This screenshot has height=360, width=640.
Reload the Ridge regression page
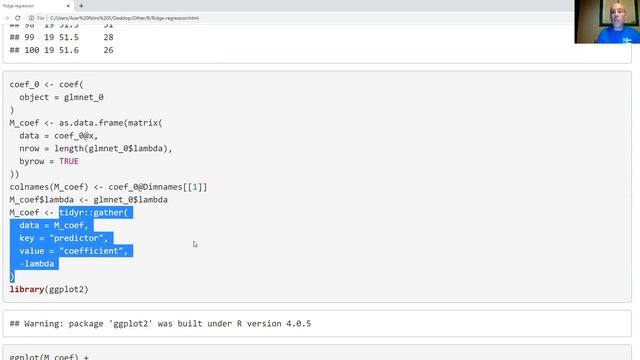point(18,18)
